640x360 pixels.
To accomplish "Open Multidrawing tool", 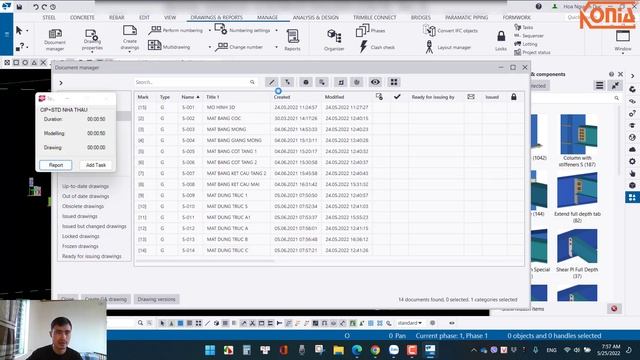I will 169,47.
